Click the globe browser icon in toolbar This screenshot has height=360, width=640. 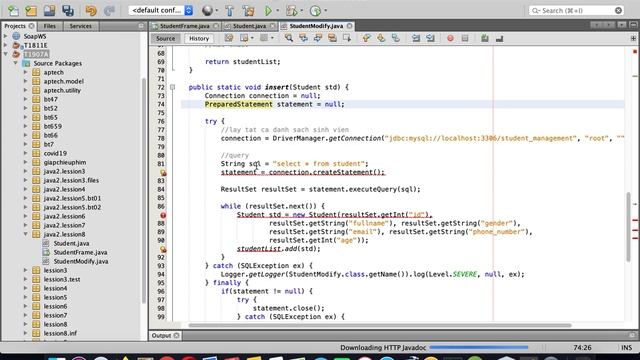click(207, 10)
